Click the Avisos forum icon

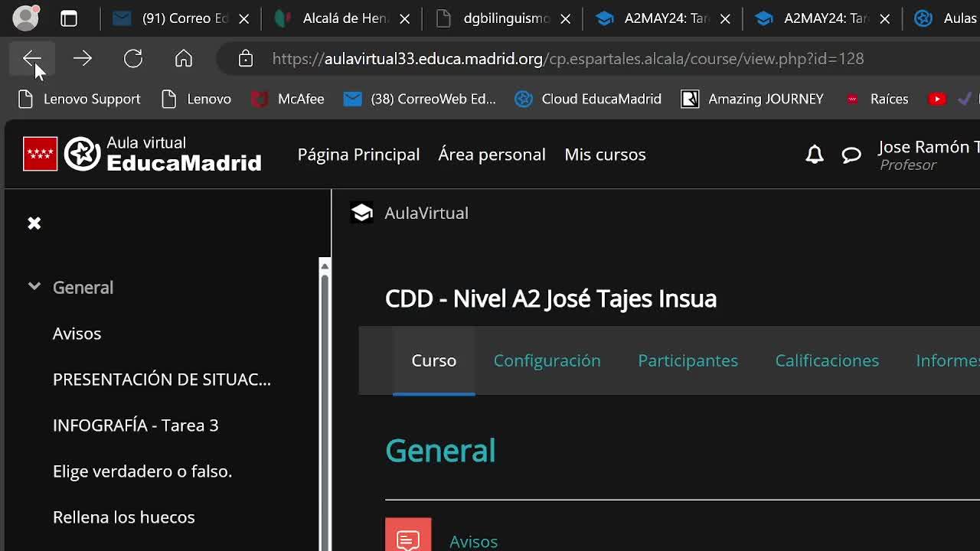pos(408,536)
